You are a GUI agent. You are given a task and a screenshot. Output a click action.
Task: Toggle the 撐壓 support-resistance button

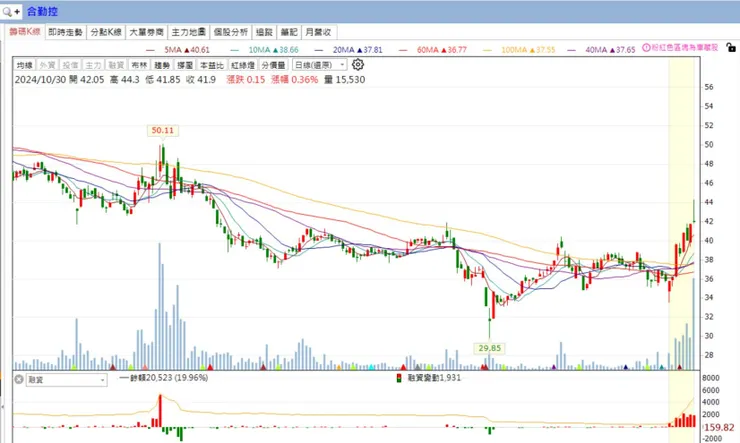185,65
